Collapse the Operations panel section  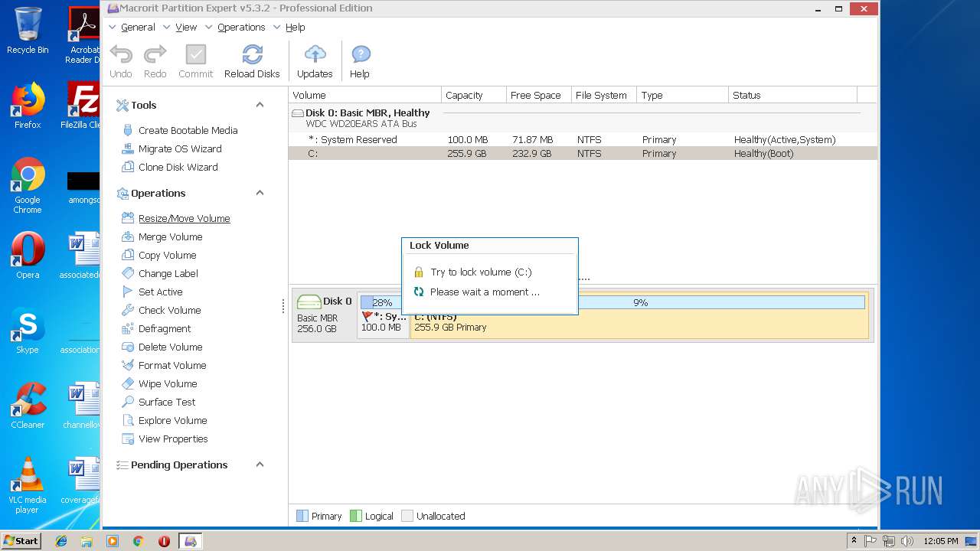coord(260,193)
